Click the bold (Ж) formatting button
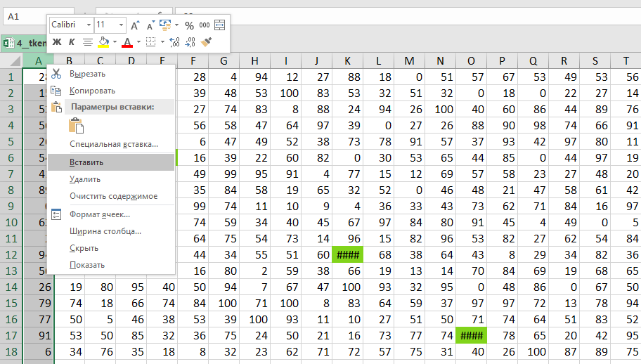This screenshot has height=364, width=641. 57,42
